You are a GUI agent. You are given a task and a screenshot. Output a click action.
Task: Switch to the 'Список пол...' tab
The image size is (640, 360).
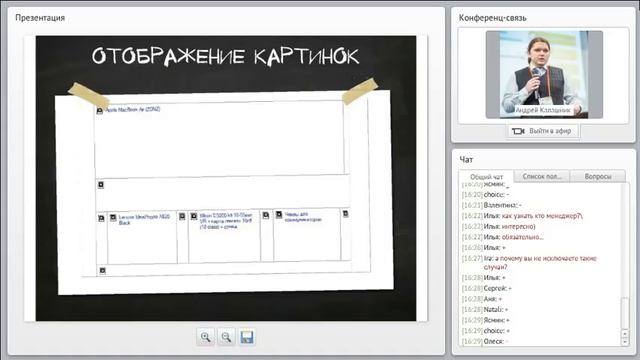tap(542, 176)
